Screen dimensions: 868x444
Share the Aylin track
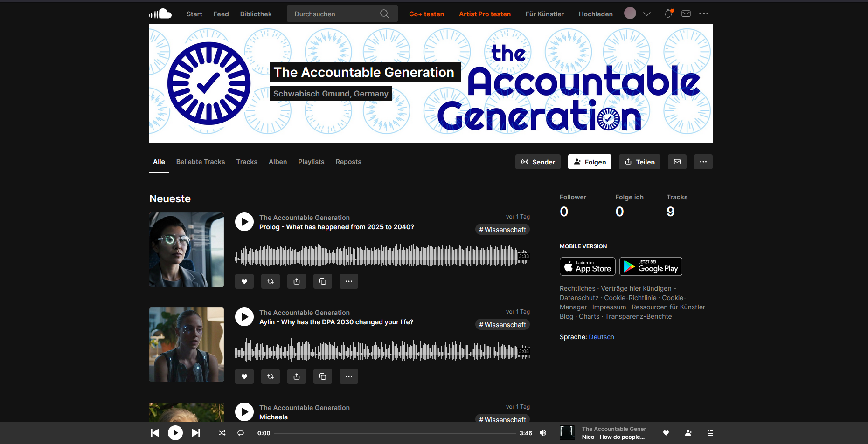[297, 376]
